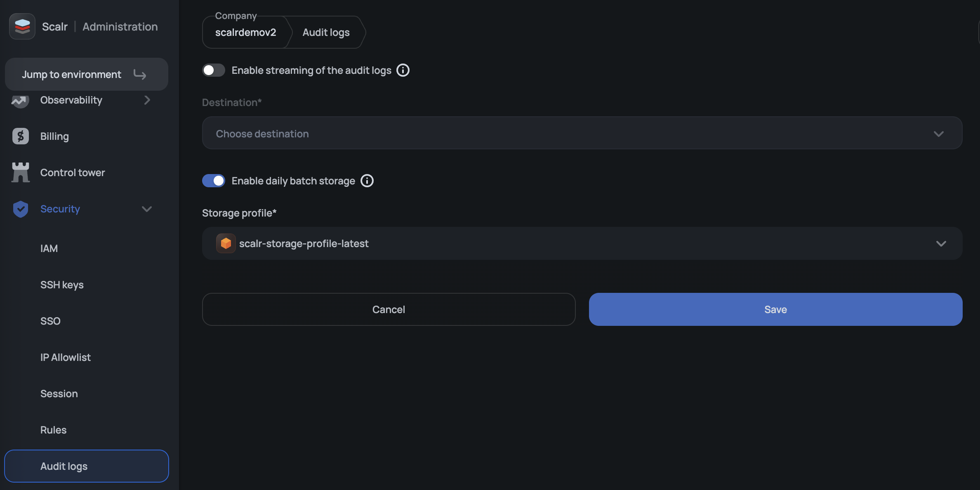Open the Choose destination dropdown

(x=582, y=133)
